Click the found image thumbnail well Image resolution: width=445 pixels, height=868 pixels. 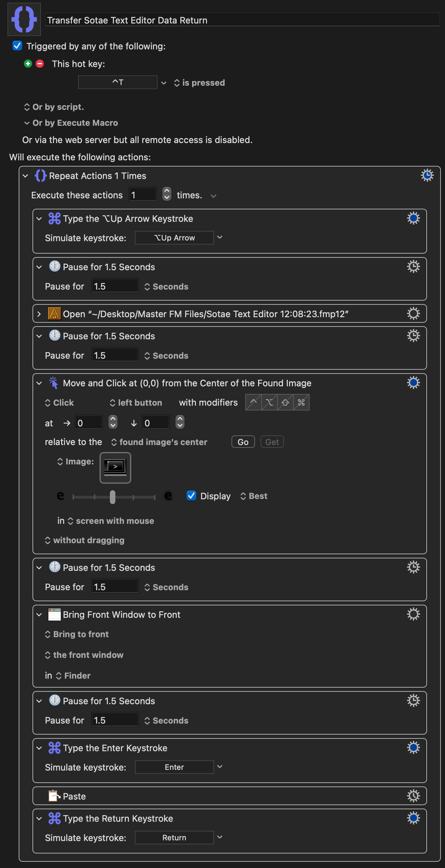click(115, 468)
